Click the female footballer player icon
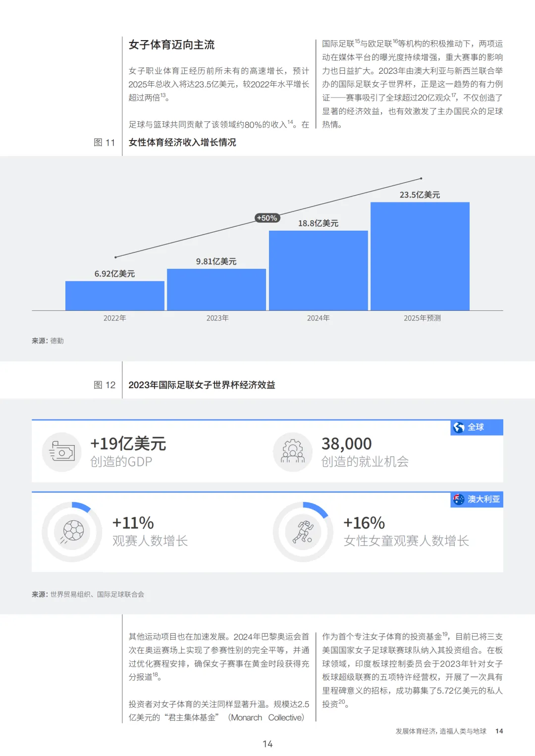 (303, 532)
